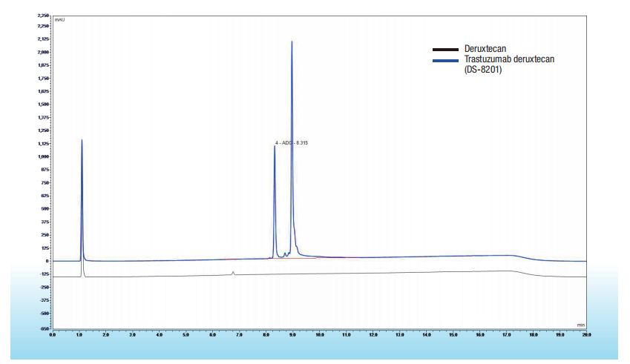Viewport: 630px width, 364px height.
Task: Click the '4 - ADC - 8.315' peak label
Action: (292, 142)
